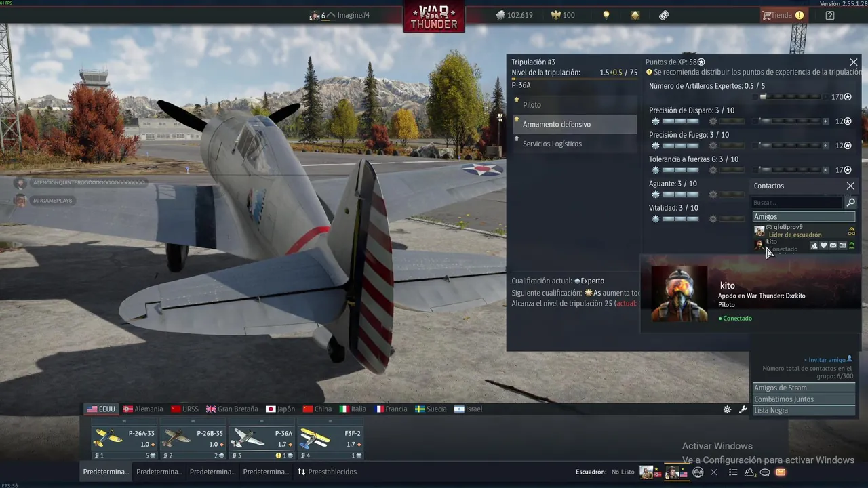The width and height of the screenshot is (868, 488).
Task: Click green online status icon for kito
Action: [x=852, y=245]
